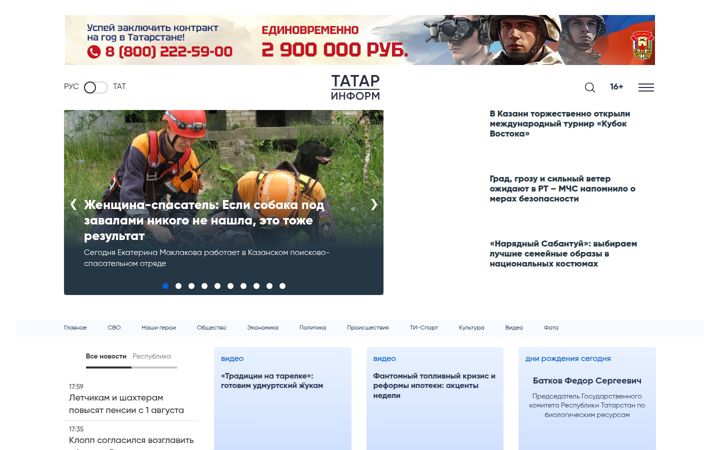Screen dimensions: 720x450
Task: Click the дни рождения сегодня heading
Action: pyautogui.click(x=568, y=359)
